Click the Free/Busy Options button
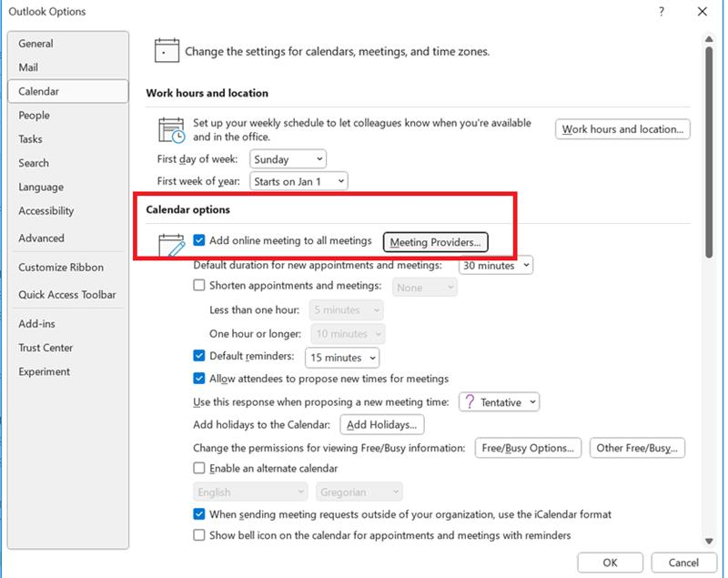728x578 pixels. (528, 448)
